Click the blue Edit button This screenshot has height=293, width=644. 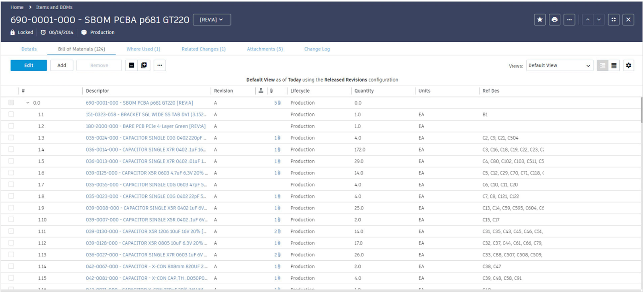click(29, 66)
